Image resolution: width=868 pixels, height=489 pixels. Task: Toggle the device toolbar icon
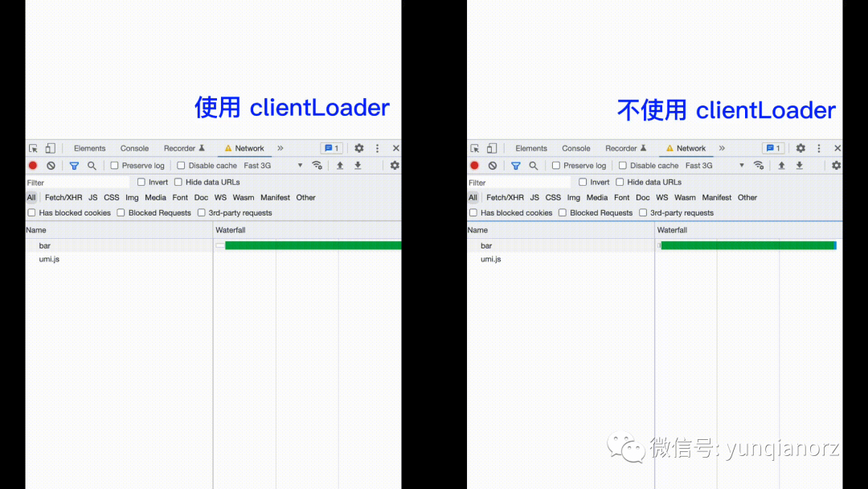click(49, 148)
